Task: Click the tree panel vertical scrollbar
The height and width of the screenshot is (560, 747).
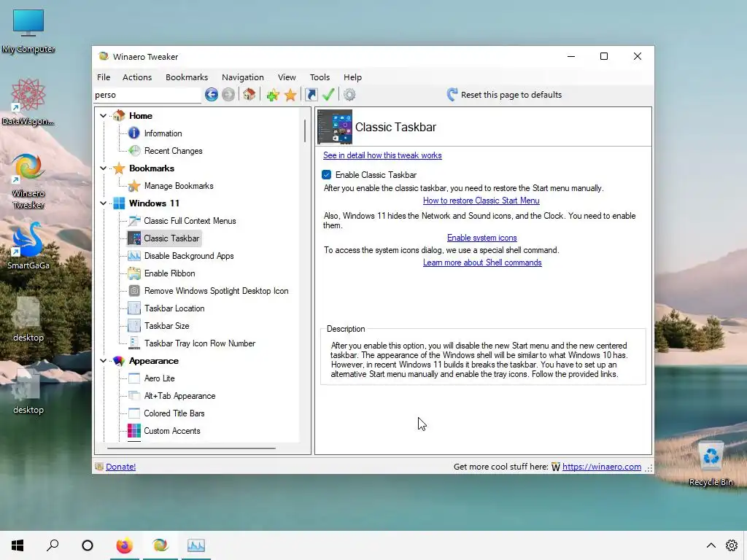Action: coord(305,131)
